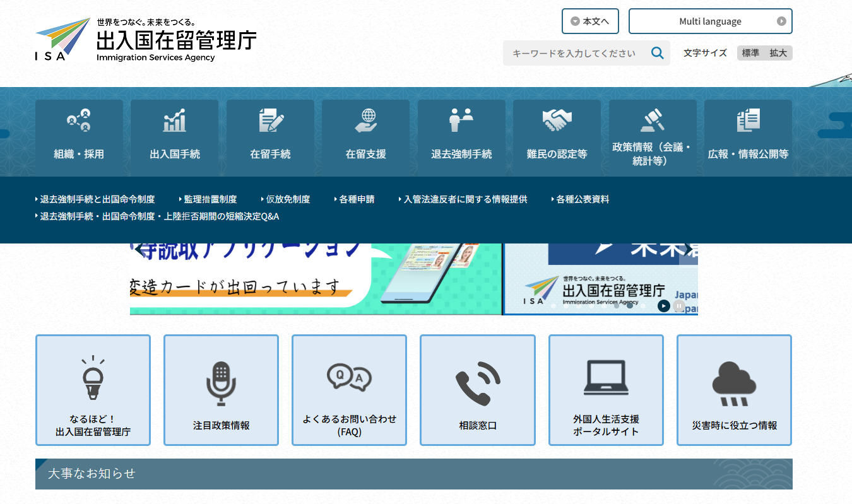
Task: Click the keyword search input field
Action: (x=574, y=53)
